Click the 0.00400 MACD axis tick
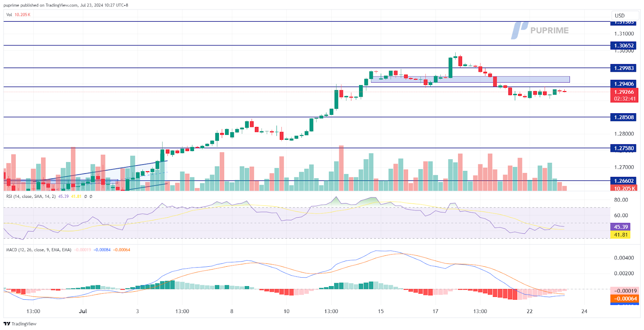The width and height of the screenshot is (644, 330). click(x=624, y=258)
